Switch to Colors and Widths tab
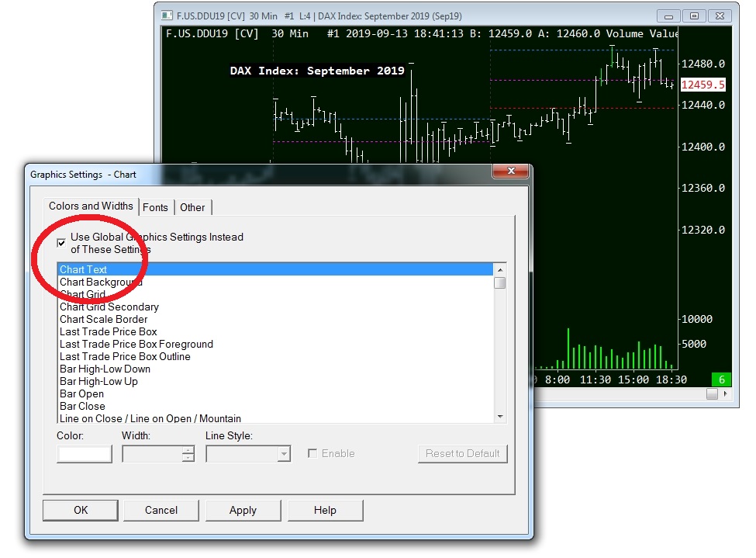756x558 pixels. click(x=91, y=206)
